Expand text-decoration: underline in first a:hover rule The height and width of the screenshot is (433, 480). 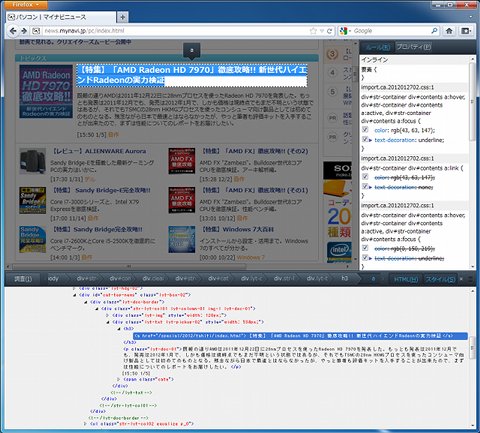(x=371, y=140)
